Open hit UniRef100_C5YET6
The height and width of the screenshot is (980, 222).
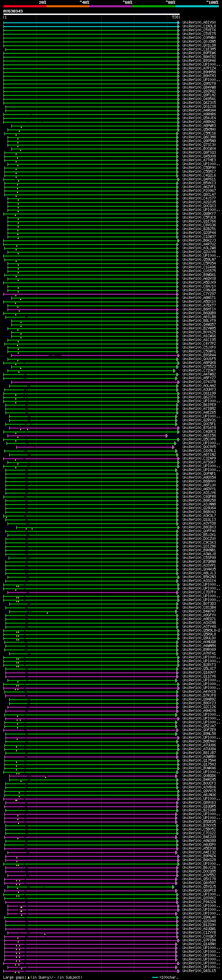pos(199,30)
